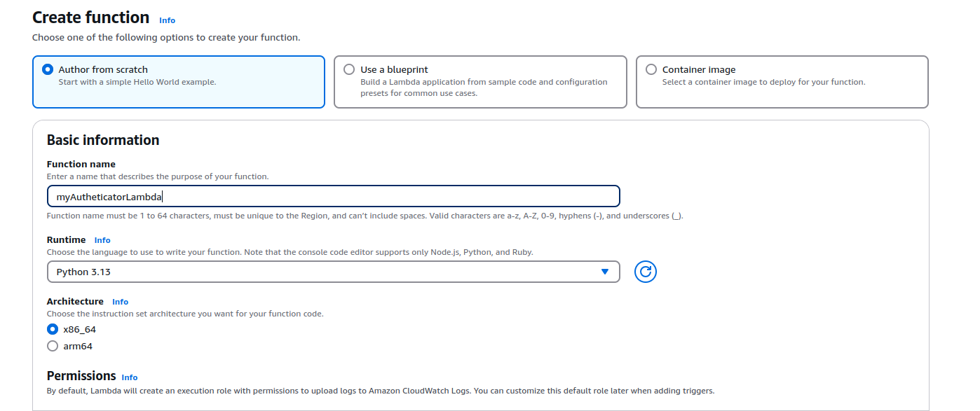This screenshot has height=411, width=980.
Task: Enable x86_64 architecture
Action: click(53, 329)
